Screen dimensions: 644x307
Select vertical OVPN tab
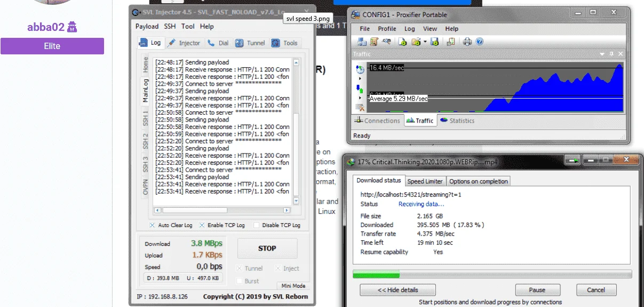pyautogui.click(x=146, y=187)
